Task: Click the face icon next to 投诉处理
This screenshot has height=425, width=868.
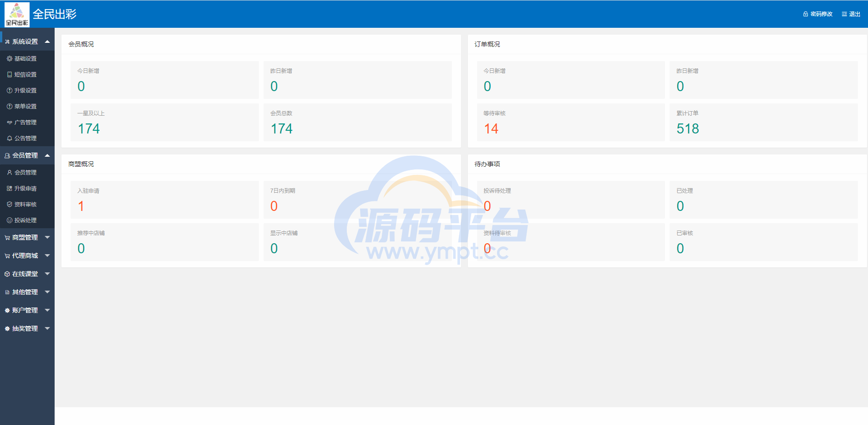Action: (x=10, y=220)
